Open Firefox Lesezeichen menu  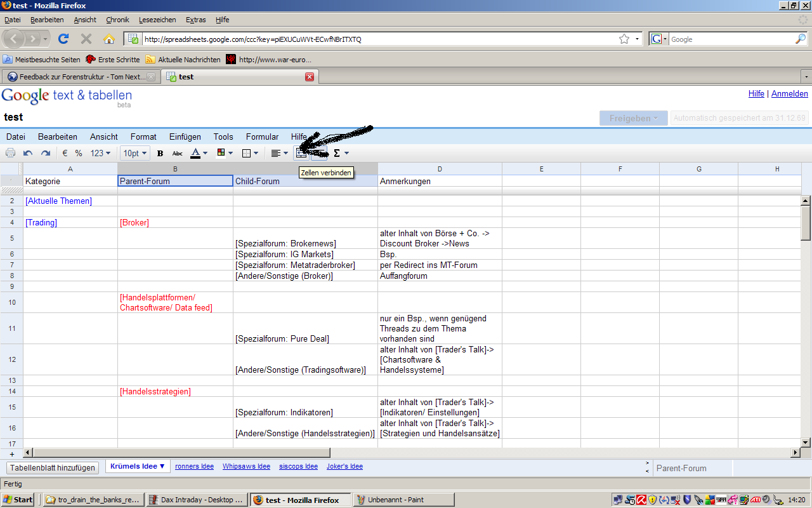click(157, 20)
